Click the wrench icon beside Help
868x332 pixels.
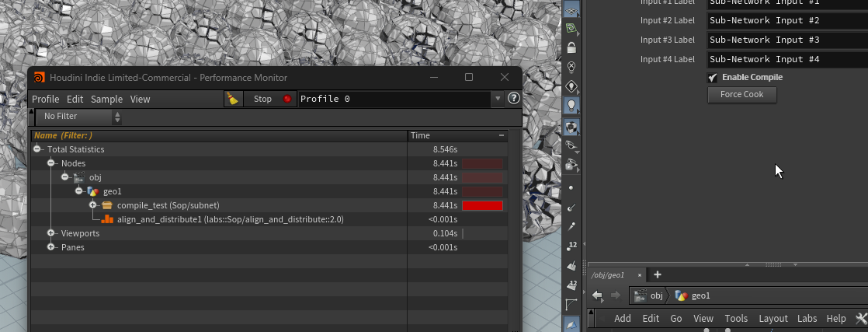[861, 318]
